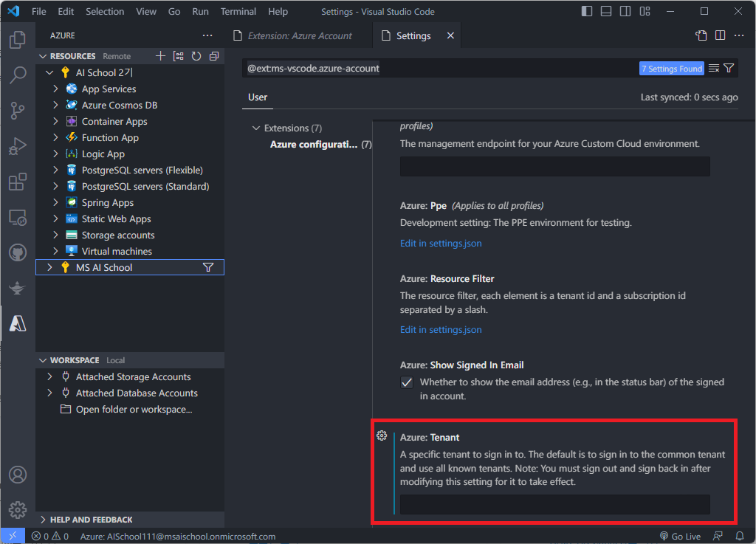Open the Extensions view icon
This screenshot has width=756, height=544.
pyautogui.click(x=18, y=182)
